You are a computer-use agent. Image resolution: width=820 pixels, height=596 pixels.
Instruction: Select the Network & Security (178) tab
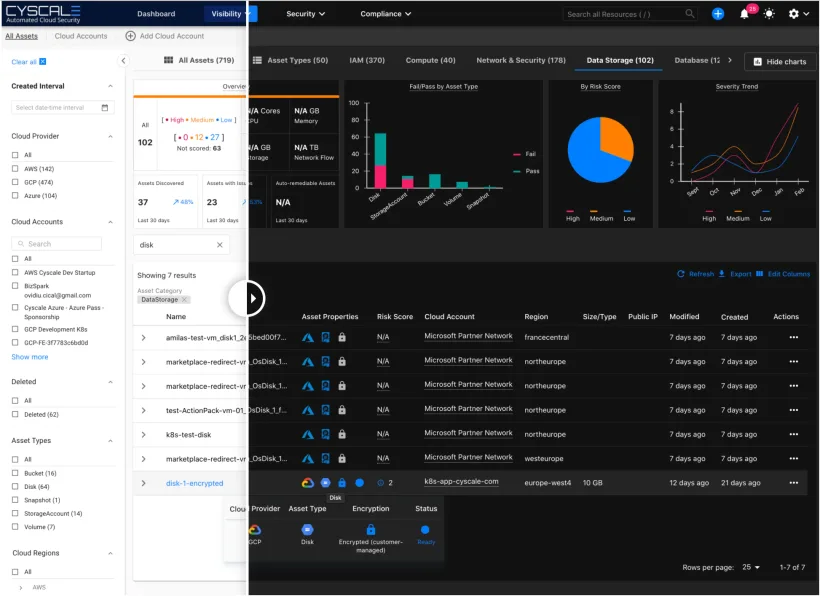(520, 60)
